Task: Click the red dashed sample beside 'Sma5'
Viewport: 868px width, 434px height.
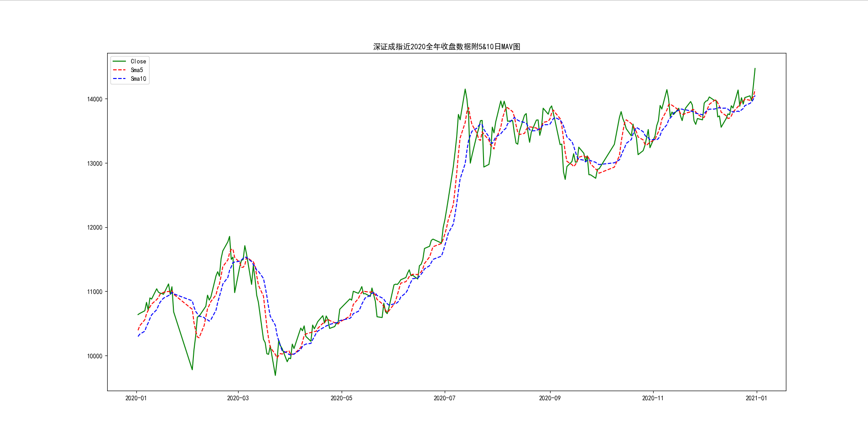Action: click(x=120, y=70)
